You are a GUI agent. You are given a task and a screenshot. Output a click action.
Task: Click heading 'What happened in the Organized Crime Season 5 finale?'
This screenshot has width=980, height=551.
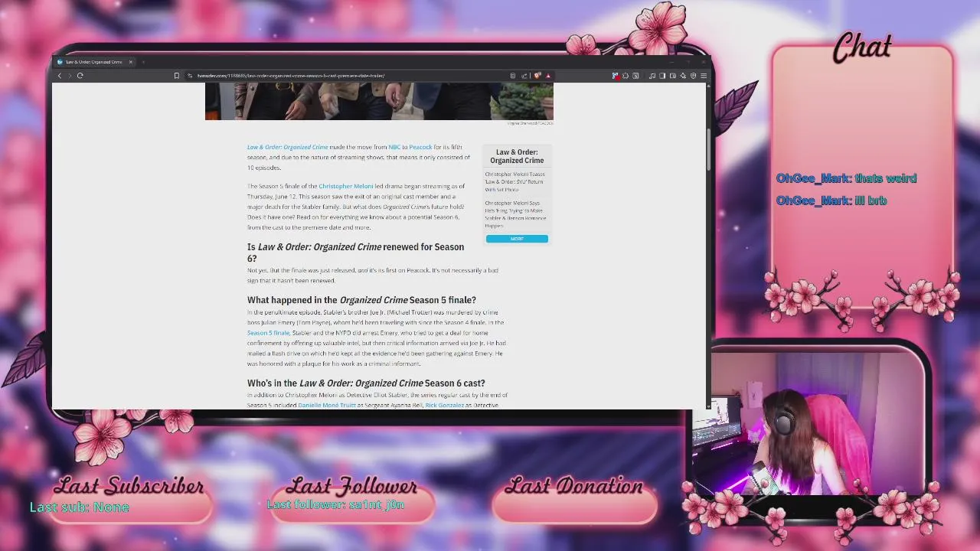(x=361, y=300)
